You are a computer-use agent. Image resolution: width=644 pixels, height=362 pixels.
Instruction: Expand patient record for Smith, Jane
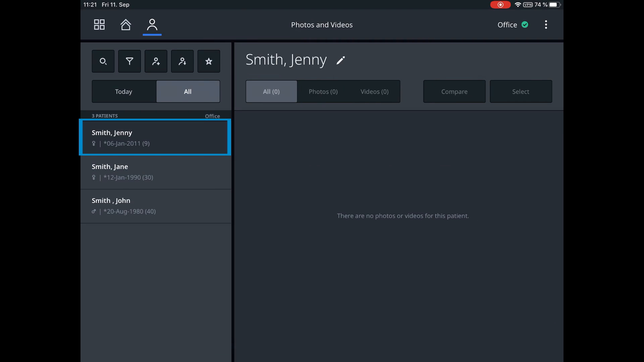(155, 172)
